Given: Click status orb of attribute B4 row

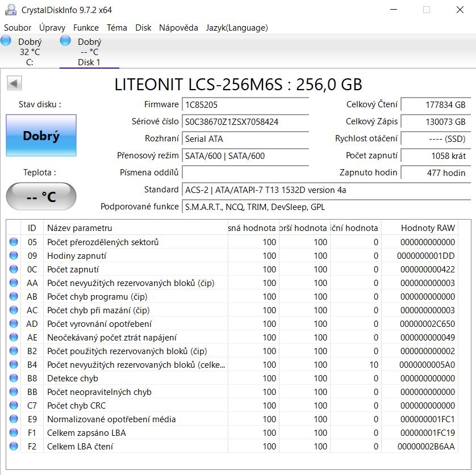Looking at the screenshot, I should [x=14, y=364].
